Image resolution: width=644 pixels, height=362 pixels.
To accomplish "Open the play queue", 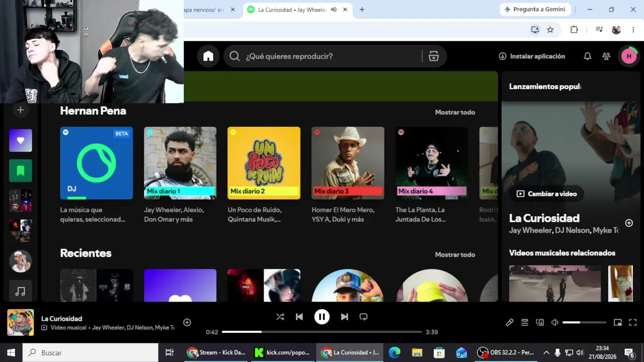I will coord(525,323).
